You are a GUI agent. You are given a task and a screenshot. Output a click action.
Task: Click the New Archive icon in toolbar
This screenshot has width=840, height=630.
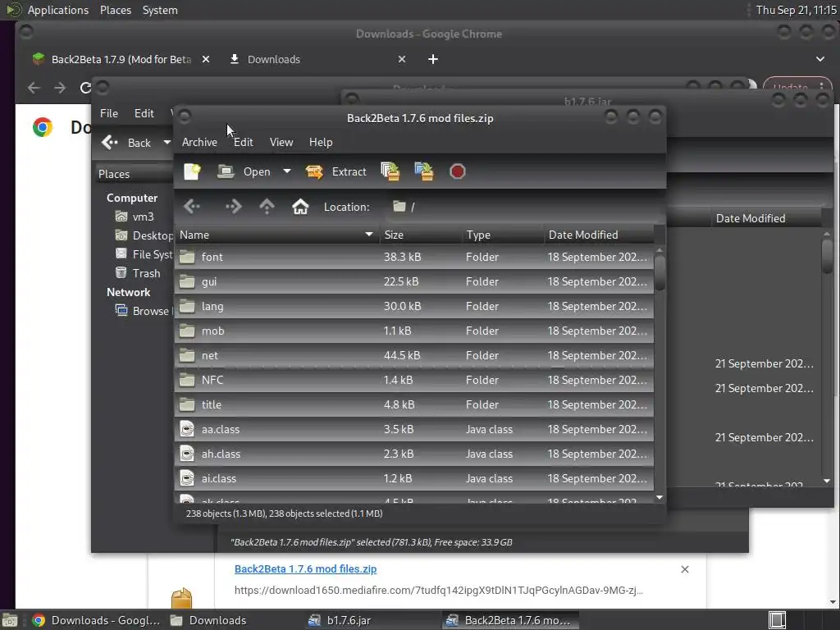tap(192, 171)
